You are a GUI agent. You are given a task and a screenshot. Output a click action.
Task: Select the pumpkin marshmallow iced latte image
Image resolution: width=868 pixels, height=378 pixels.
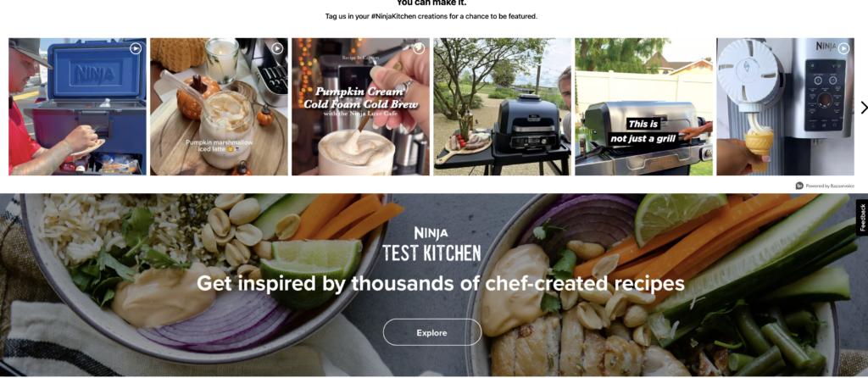(220, 107)
